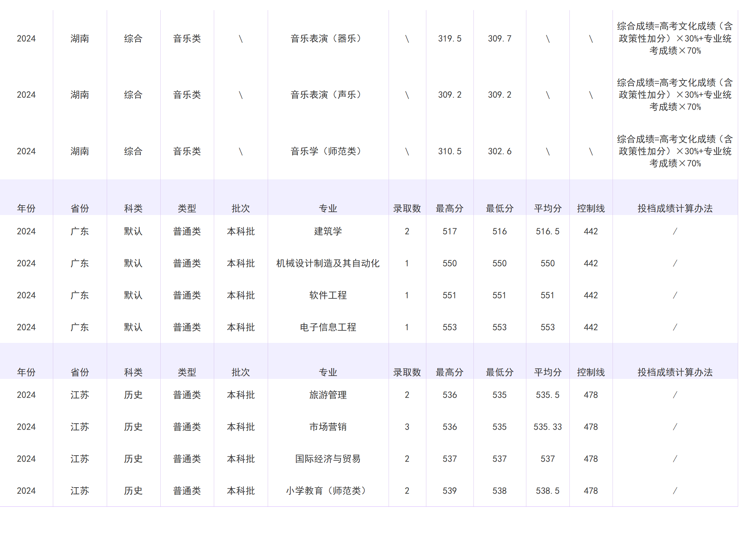Click the 音乐表演（器乐） major cell
The width and height of the screenshot is (756, 534).
[326, 38]
